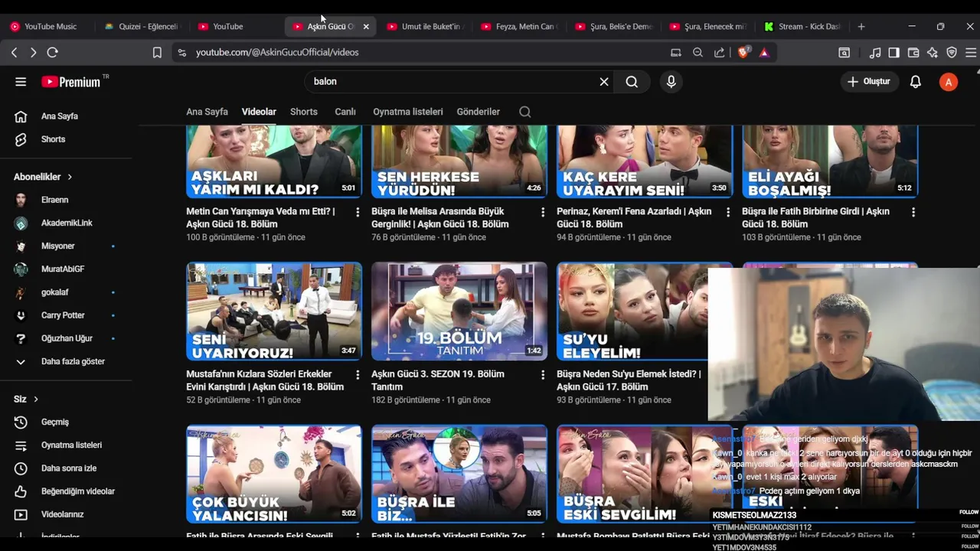Share this page with the share icon
Image resolution: width=980 pixels, height=551 pixels.
coord(720,52)
